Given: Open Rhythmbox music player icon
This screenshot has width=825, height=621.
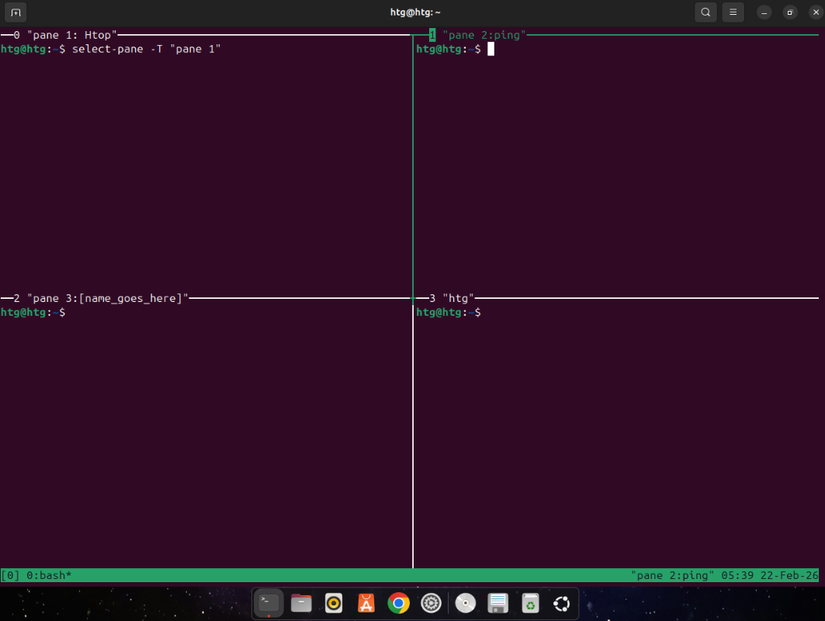Looking at the screenshot, I should point(333,603).
